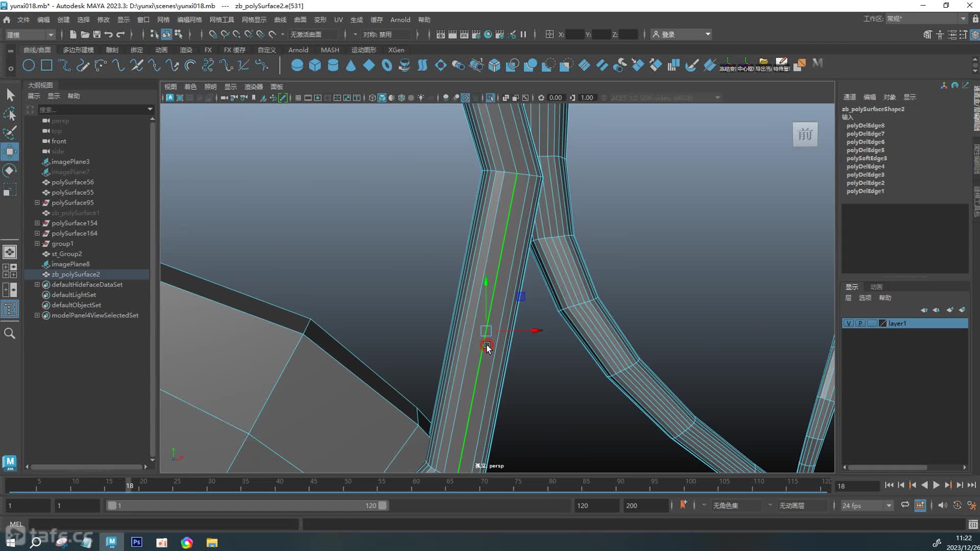The image size is (980, 551).
Task: Activate the Paint selection tool
Action: click(x=10, y=133)
